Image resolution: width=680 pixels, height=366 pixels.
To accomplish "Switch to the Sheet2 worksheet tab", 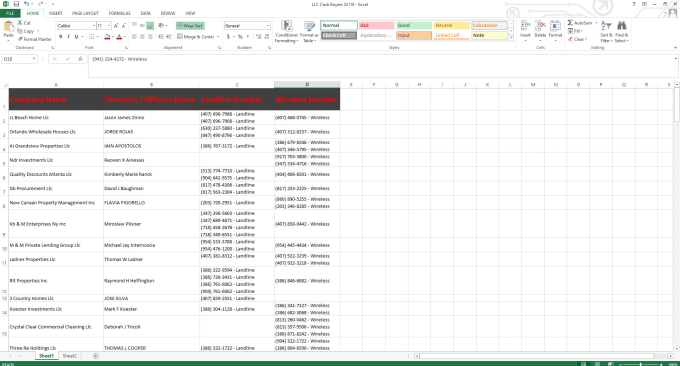I will point(69,356).
